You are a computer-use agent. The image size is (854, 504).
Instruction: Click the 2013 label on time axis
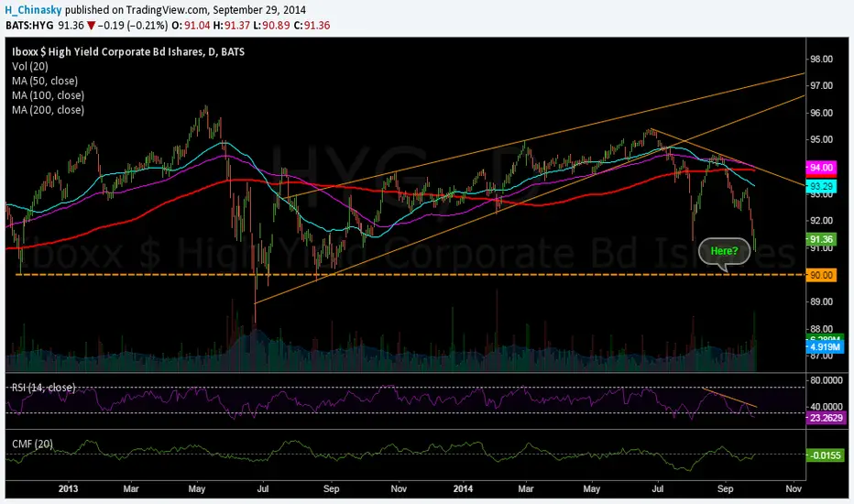tap(68, 488)
